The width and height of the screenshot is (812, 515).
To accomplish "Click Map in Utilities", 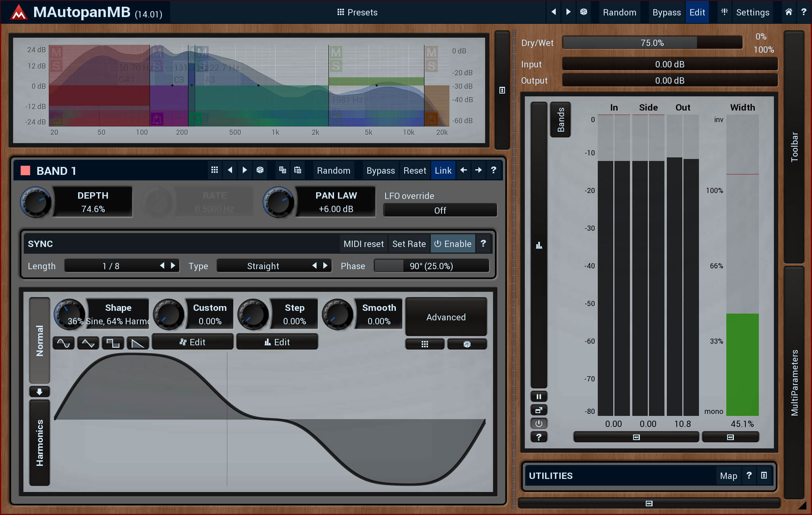I will click(x=728, y=476).
